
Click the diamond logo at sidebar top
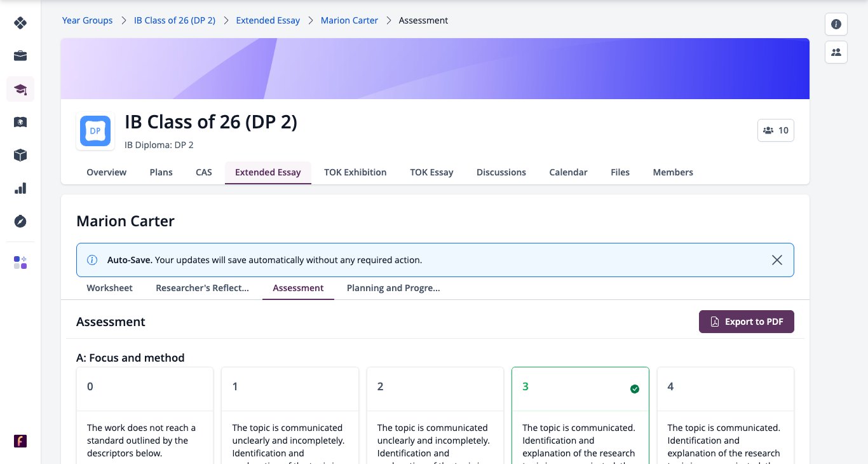tap(20, 23)
